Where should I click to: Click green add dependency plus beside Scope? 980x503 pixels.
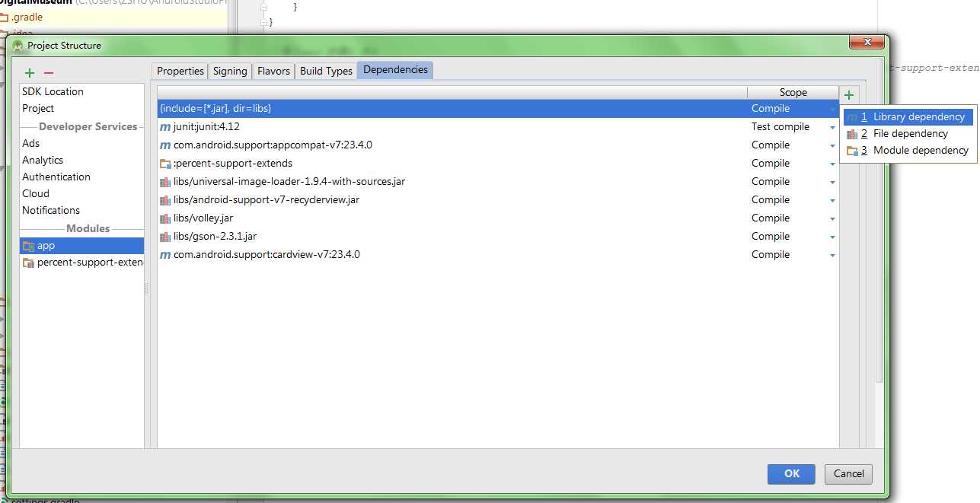point(849,95)
